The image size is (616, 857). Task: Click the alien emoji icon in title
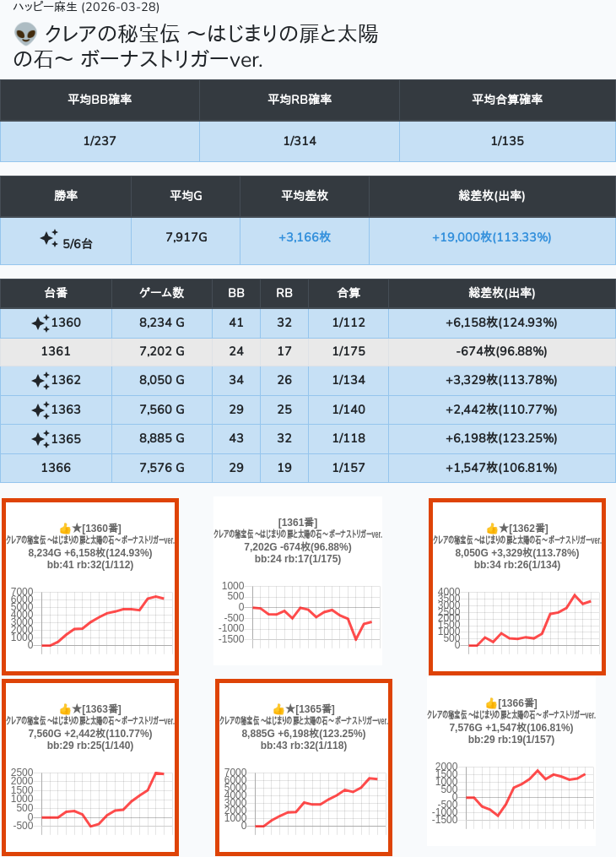point(26,35)
